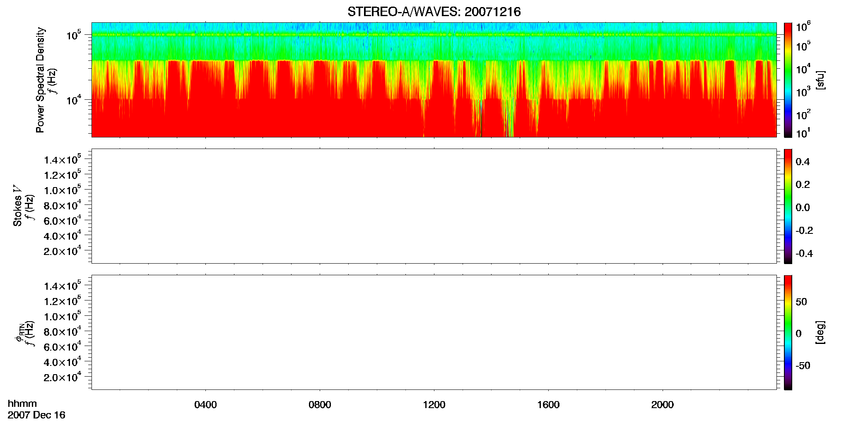Viewport: 868px width, 447px height.
Task: Click the 10^5 tick on the spectrogram frequency axis
Action: (73, 35)
